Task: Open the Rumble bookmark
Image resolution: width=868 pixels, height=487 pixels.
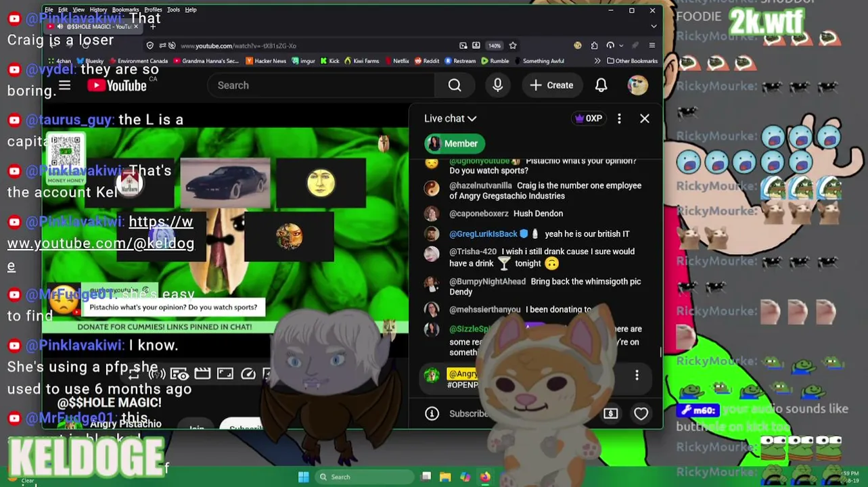Action: point(495,61)
